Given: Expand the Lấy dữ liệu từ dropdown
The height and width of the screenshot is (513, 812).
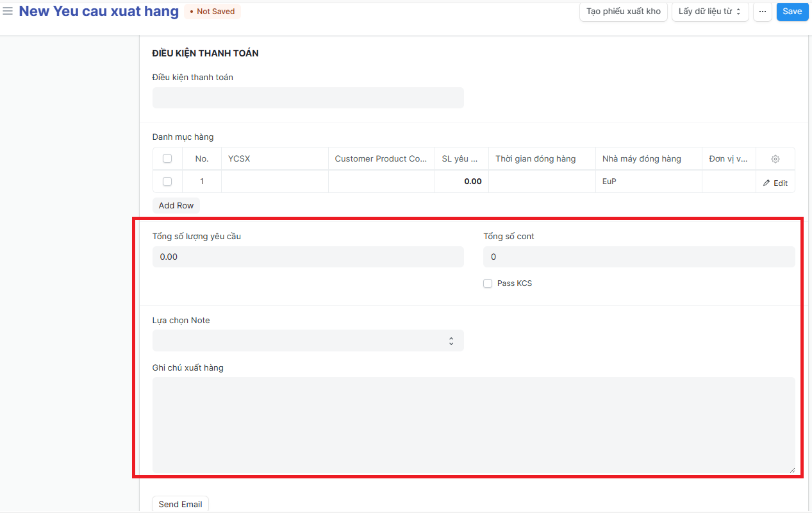Looking at the screenshot, I should click(x=709, y=12).
